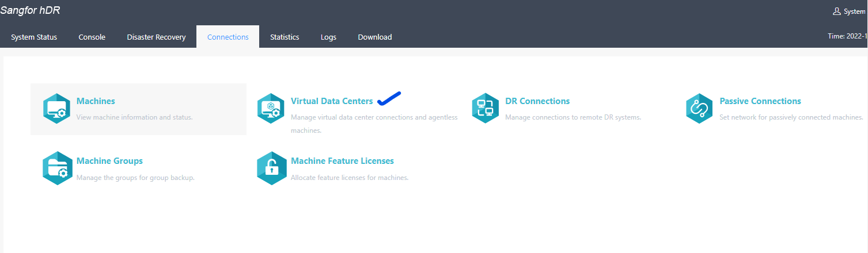Open the Machine Groups link
The height and width of the screenshot is (253, 868).
coord(109,161)
